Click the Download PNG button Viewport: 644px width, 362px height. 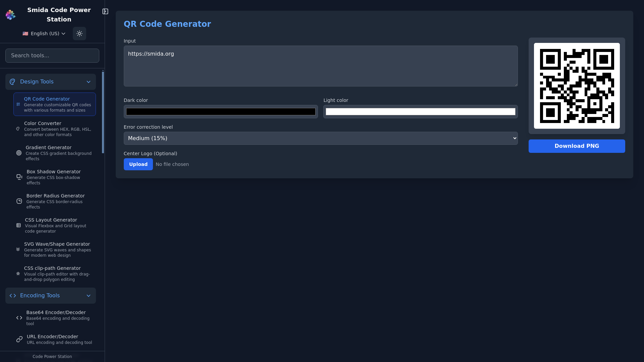577,146
